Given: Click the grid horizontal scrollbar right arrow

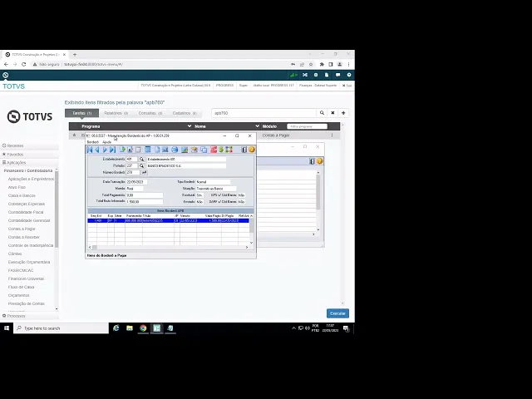Looking at the screenshot, I should coord(247,248).
